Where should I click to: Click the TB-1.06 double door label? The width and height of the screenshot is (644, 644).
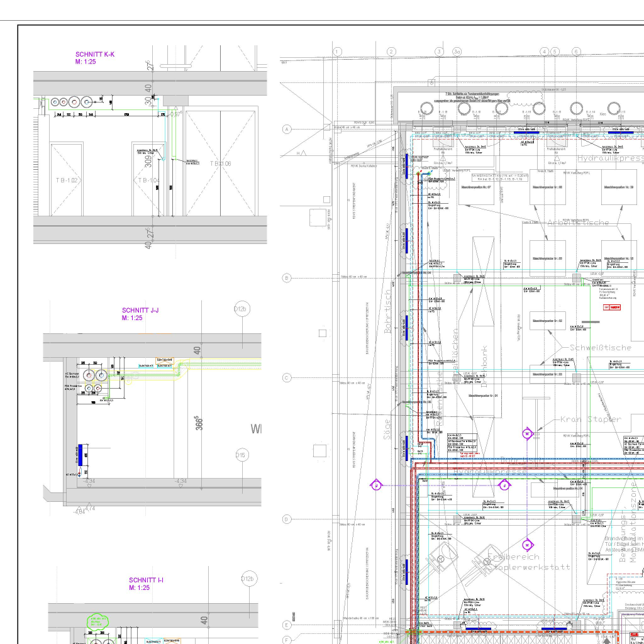point(221,164)
